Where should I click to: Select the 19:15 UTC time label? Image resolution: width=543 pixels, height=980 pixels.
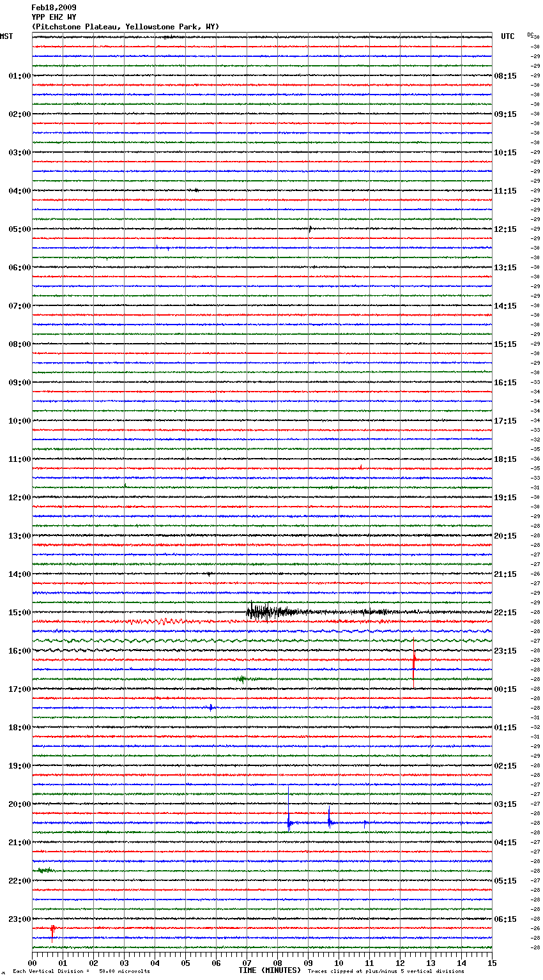click(505, 498)
